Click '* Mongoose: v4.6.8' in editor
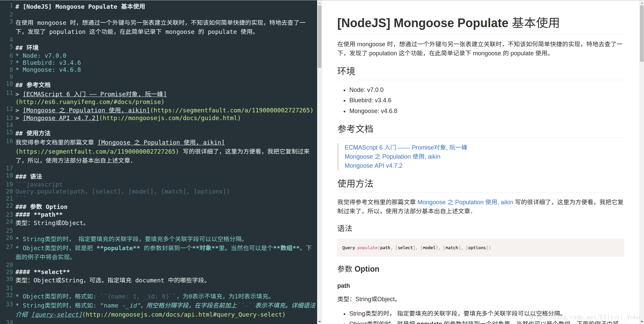The image size is (644, 324). (x=48, y=70)
